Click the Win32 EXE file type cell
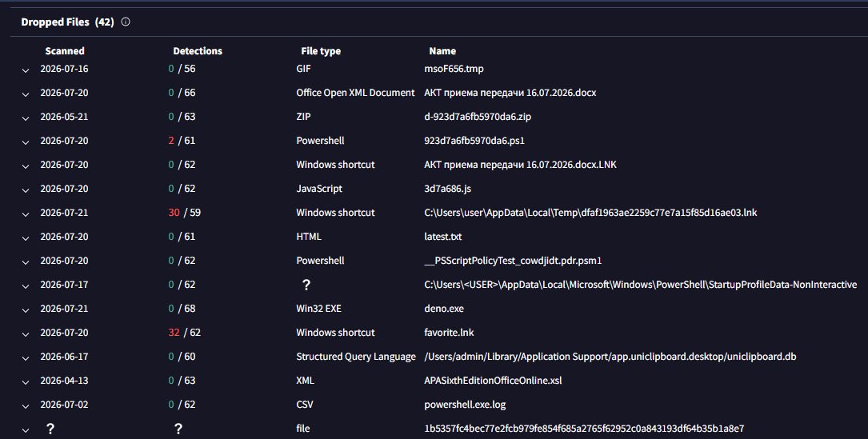 (x=319, y=309)
